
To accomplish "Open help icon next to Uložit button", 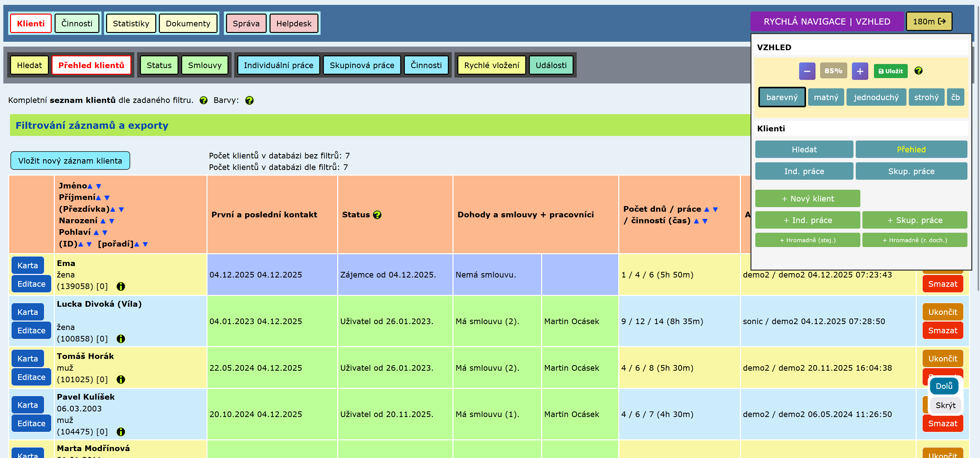I will pos(918,71).
